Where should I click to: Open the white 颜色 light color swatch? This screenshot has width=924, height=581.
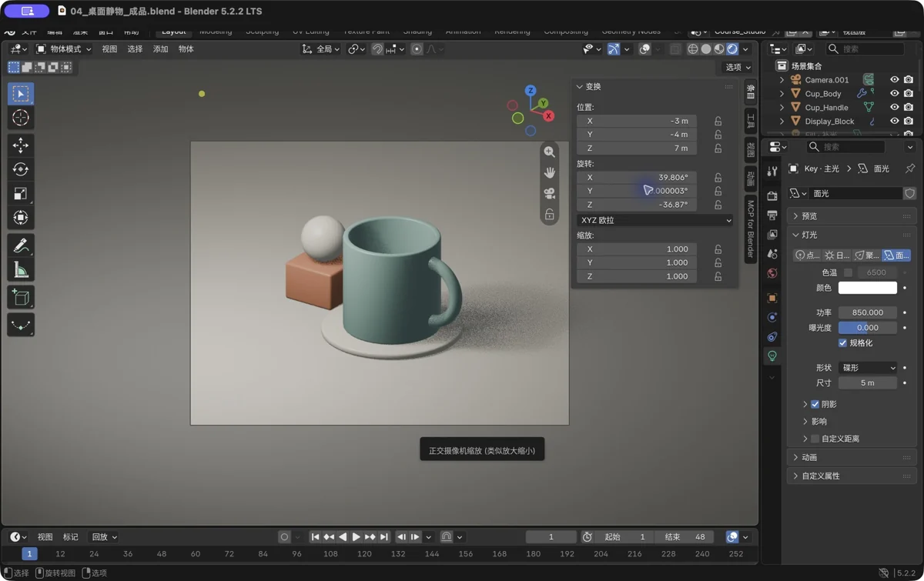[868, 288]
